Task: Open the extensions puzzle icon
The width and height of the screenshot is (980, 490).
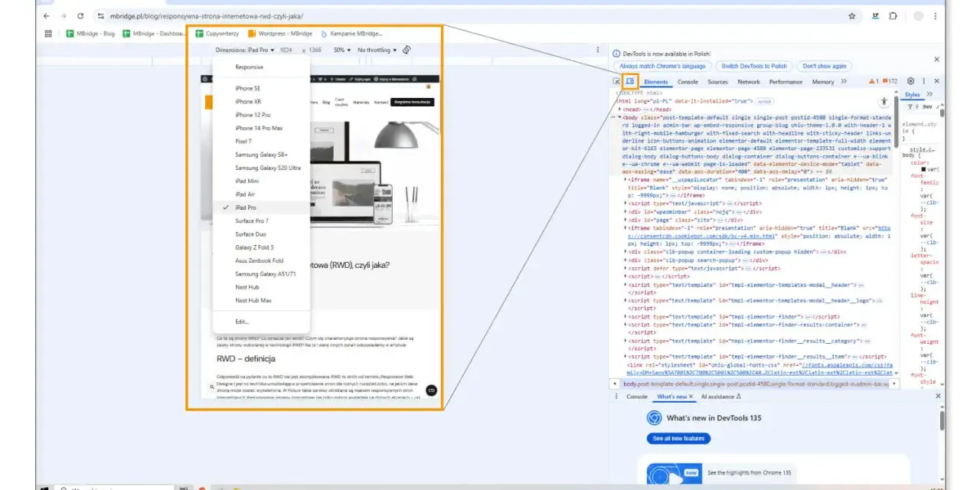Action: click(x=893, y=15)
